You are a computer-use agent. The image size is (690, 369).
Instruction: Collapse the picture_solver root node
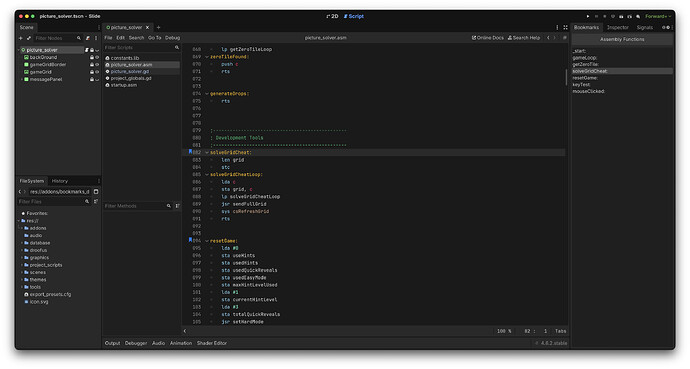coord(18,50)
